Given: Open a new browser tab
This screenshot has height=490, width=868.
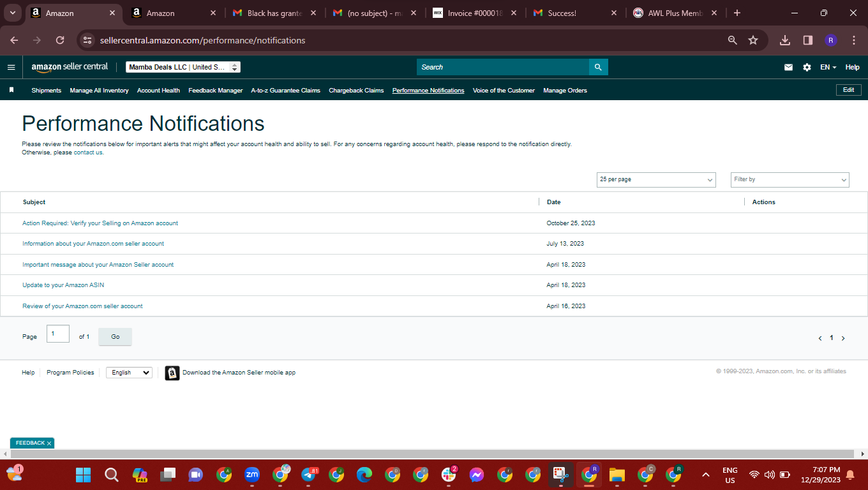Looking at the screenshot, I should coord(737,13).
